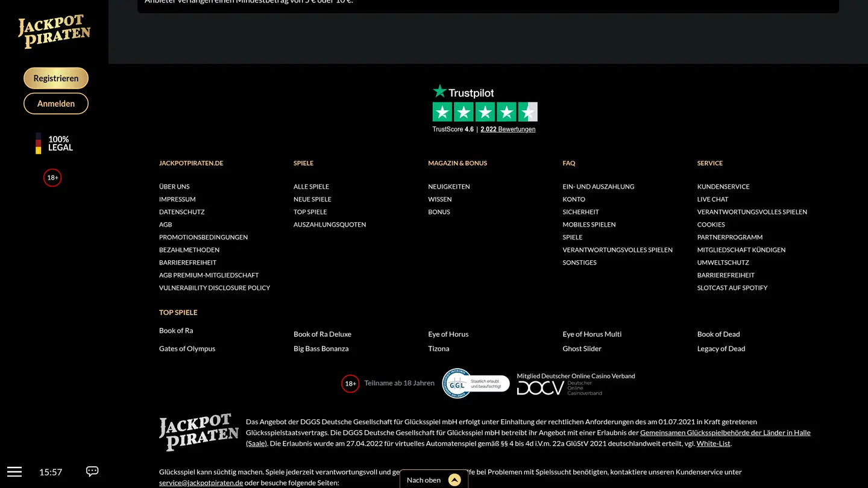Open the Eye of Horus link

448,334
